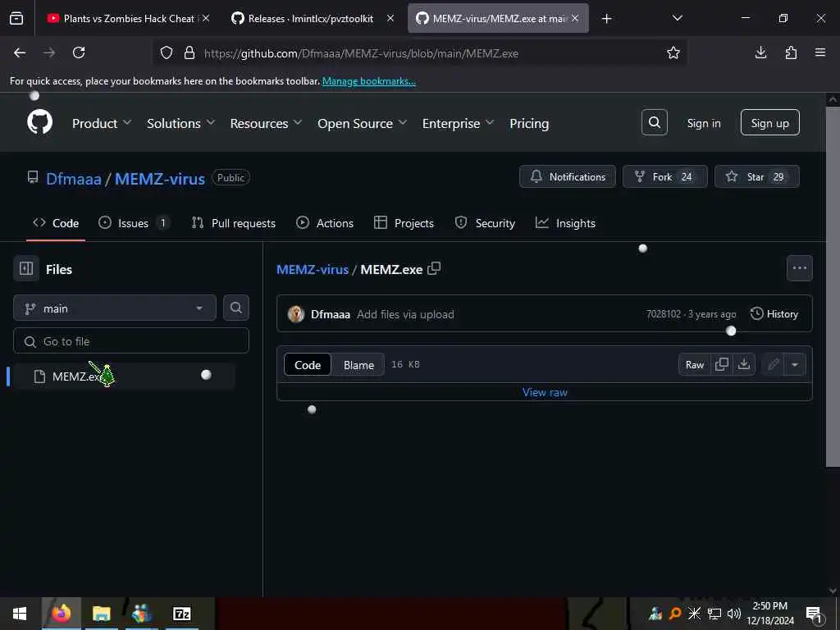Open the Pull requests tab

coord(234,223)
